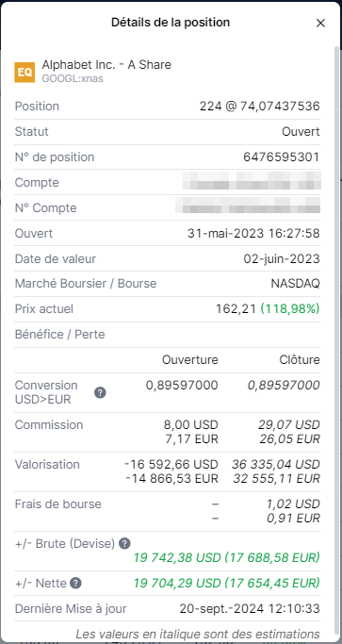
Task: Click the Clôture column header
Action: coord(299,360)
